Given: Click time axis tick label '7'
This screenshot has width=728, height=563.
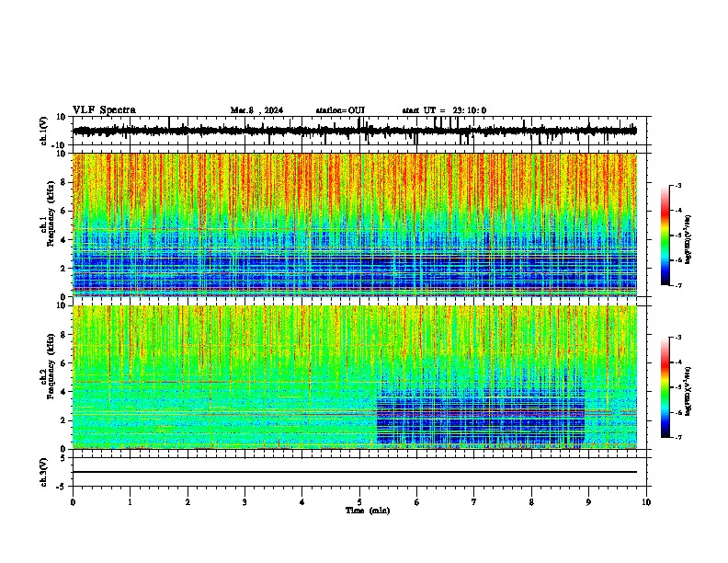Looking at the screenshot, I should click(x=474, y=502).
